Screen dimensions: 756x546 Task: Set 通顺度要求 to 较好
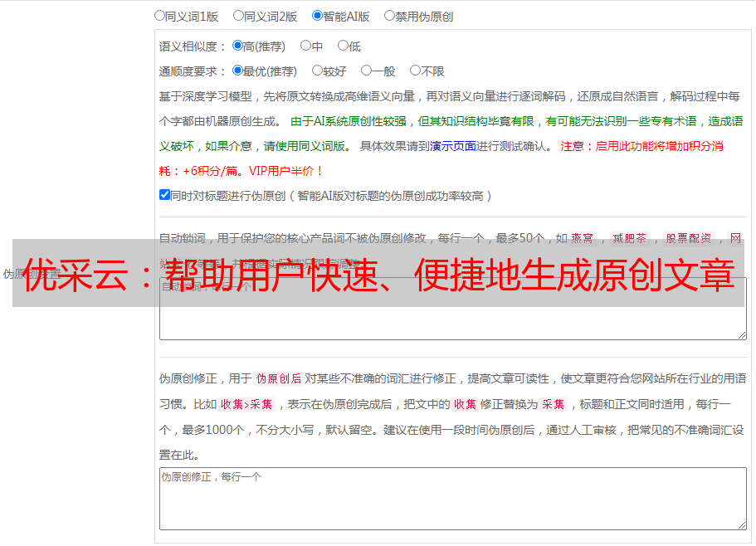coord(317,71)
